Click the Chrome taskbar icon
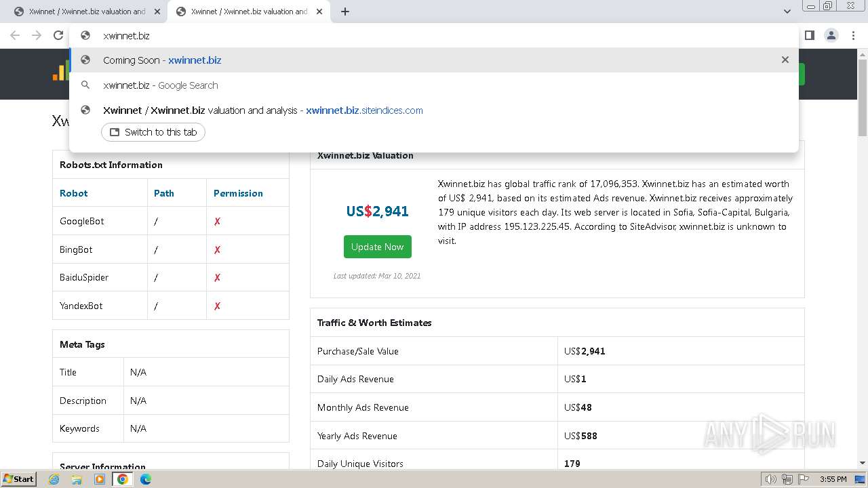The height and width of the screenshot is (488, 868). click(123, 479)
